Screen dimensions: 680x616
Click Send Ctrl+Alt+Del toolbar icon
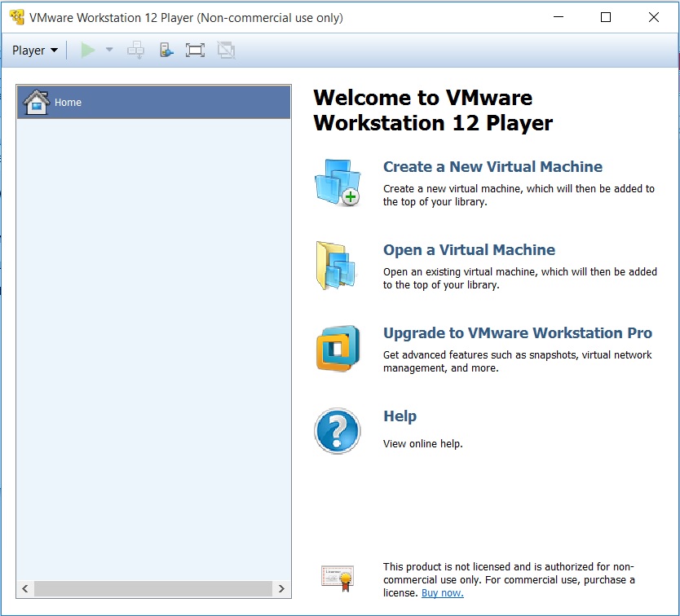(135, 51)
